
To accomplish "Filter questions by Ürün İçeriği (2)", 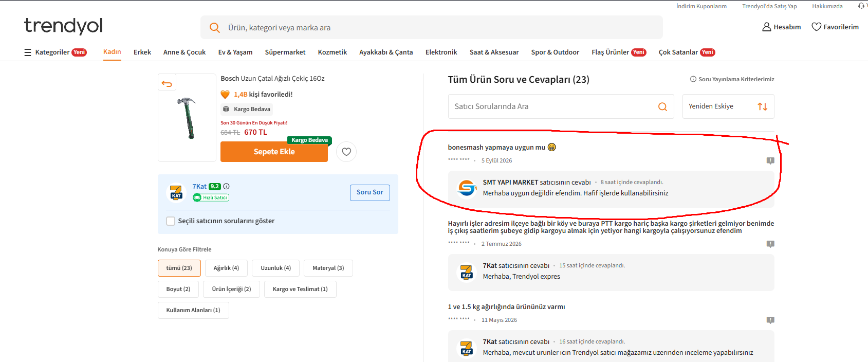I will 231,289.
